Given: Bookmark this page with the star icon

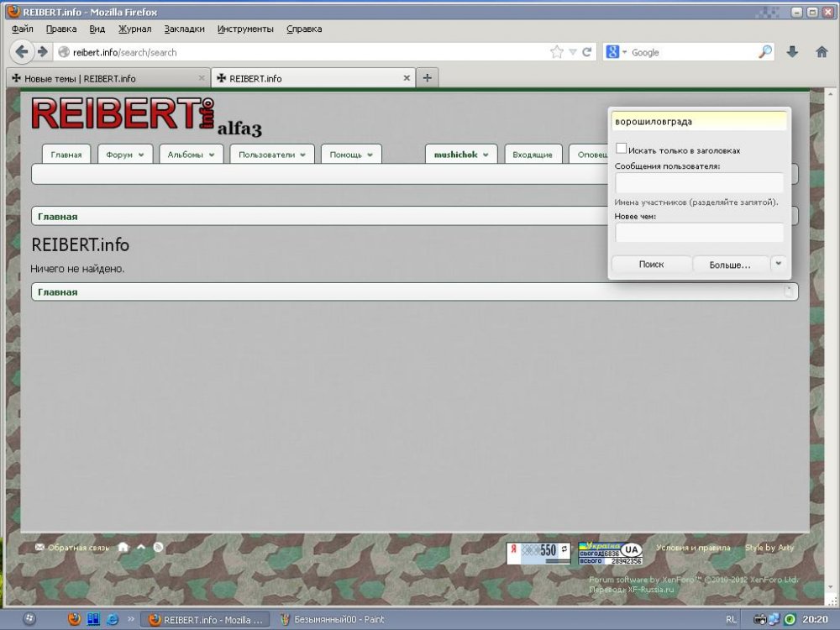Looking at the screenshot, I should click(x=557, y=52).
